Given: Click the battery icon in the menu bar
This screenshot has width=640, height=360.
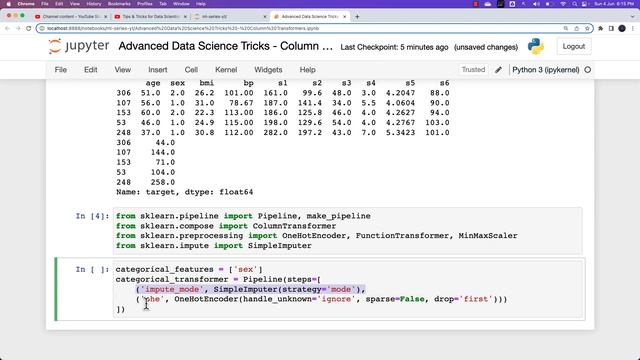Looking at the screenshot, I should pos(549,4).
